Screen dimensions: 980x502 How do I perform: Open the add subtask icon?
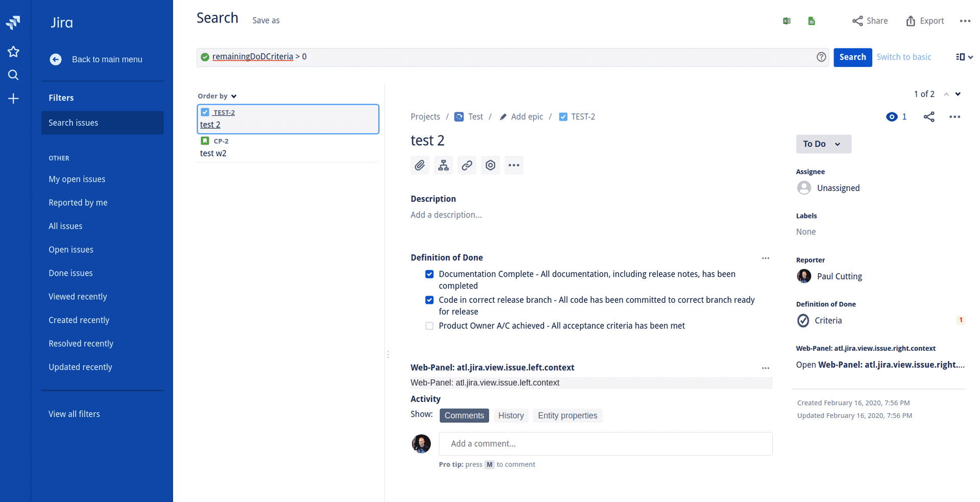pos(443,165)
